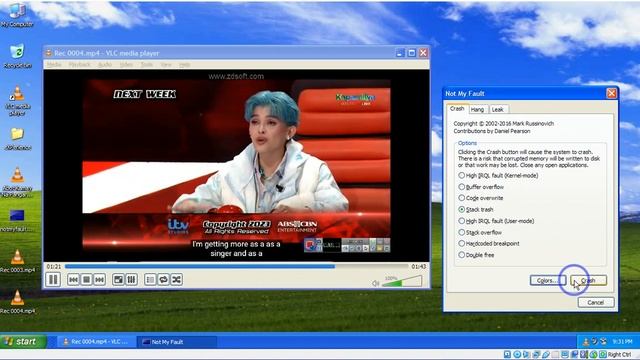
Task: Open the Playback menu in VLC
Action: [79, 64]
